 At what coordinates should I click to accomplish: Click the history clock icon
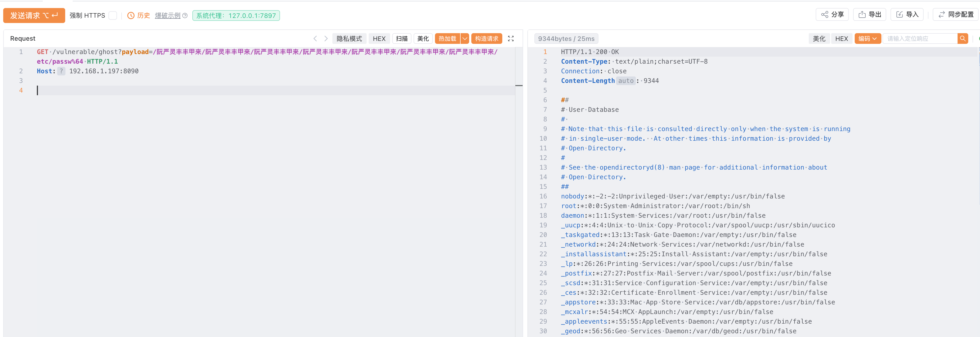[130, 16]
